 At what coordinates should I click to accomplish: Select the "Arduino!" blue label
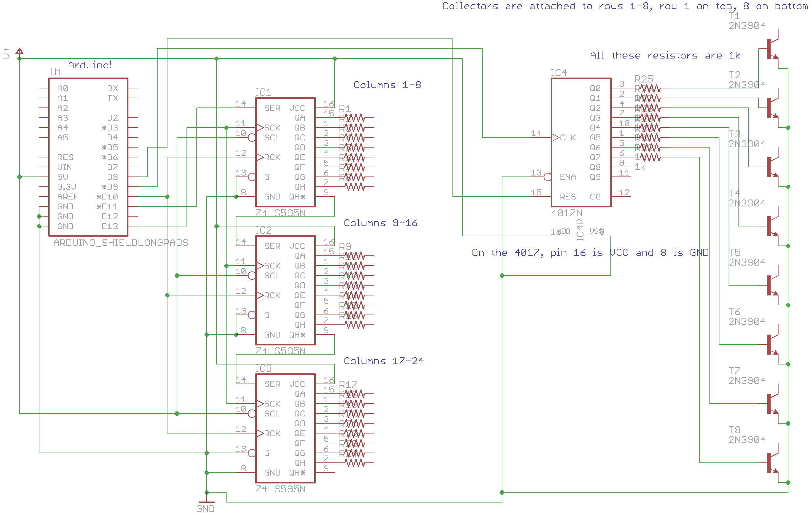coord(89,65)
